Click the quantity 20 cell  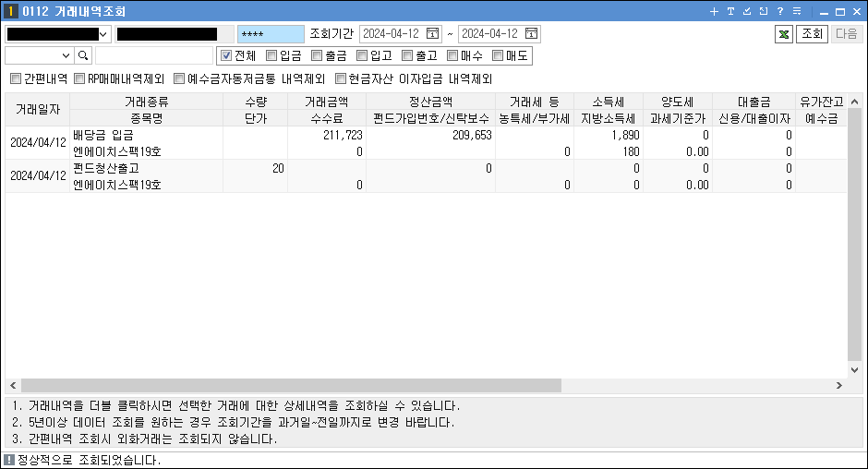point(256,168)
